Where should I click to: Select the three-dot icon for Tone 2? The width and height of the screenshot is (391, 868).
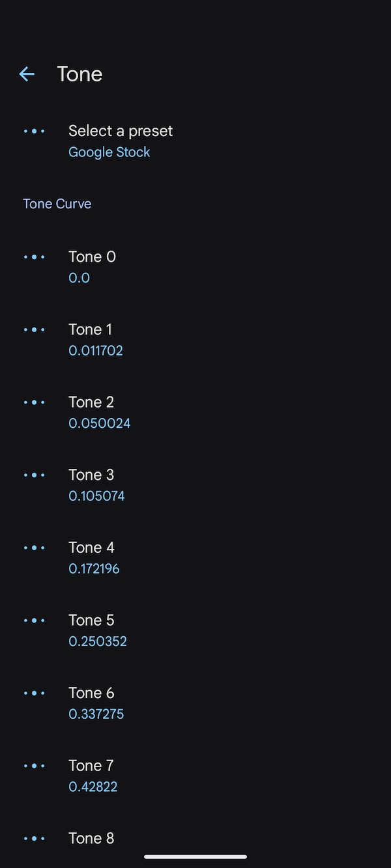tap(35, 402)
